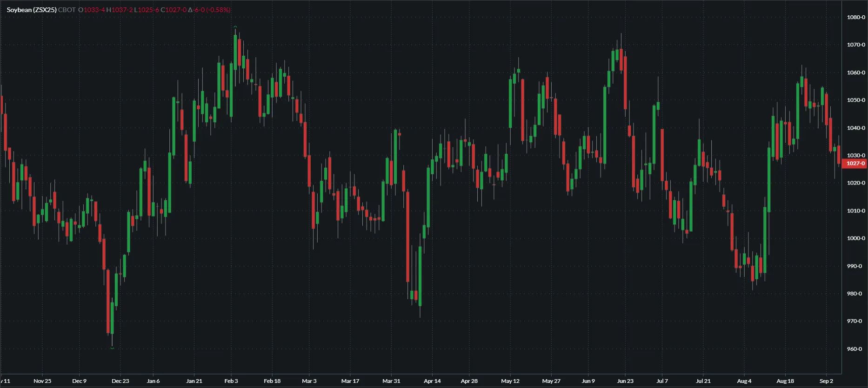The width and height of the screenshot is (868, 388).
Task: Click the Sep 2 date label
Action: pos(826,381)
